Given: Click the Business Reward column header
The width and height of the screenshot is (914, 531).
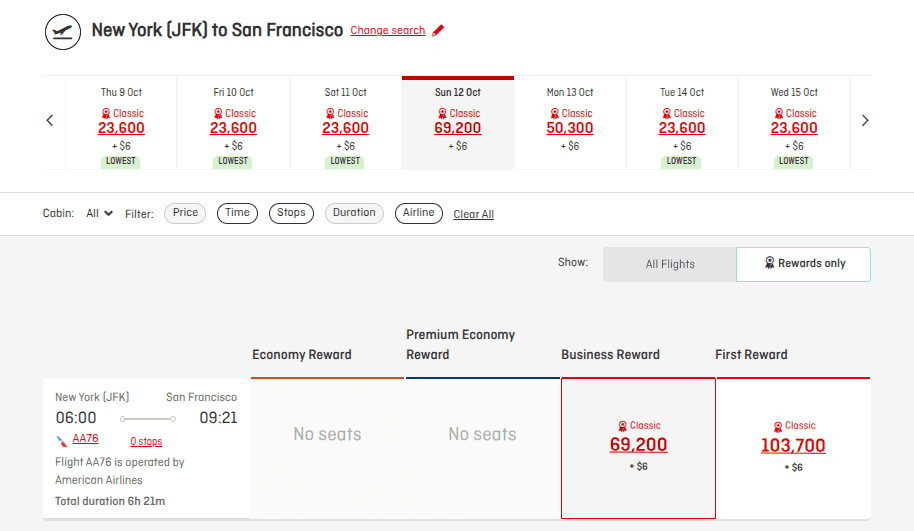Looking at the screenshot, I should pos(610,354).
